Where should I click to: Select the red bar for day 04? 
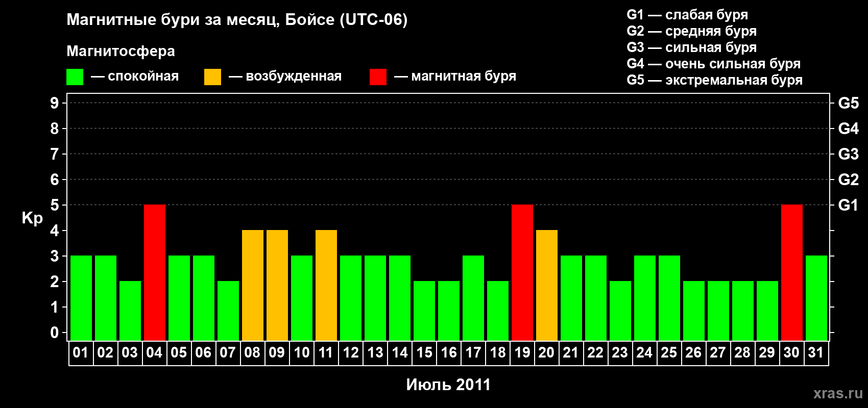pyautogui.click(x=155, y=273)
